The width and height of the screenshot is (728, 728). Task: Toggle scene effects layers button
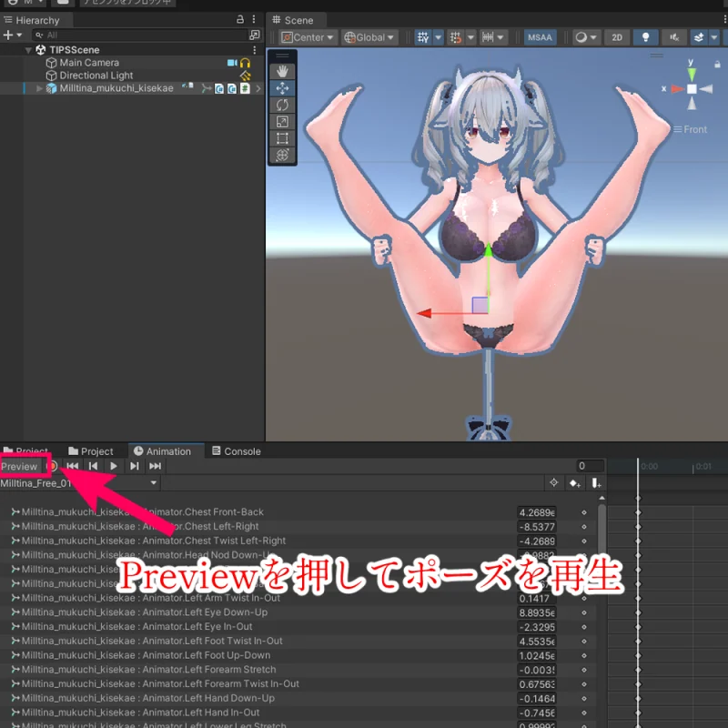(x=698, y=37)
